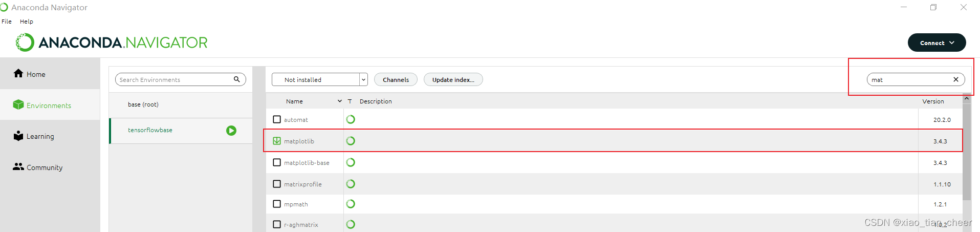This screenshot has width=980, height=232.
Task: Click the magnifier icon in Search Environments
Action: tap(237, 79)
